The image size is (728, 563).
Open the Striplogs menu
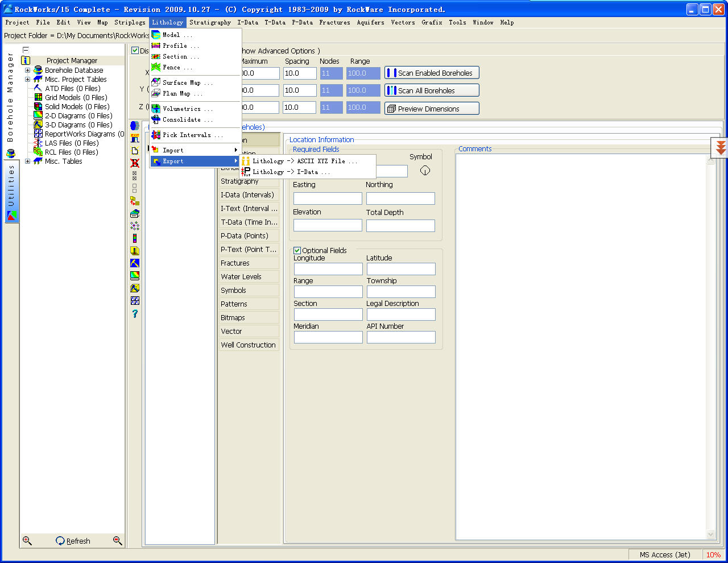(130, 22)
